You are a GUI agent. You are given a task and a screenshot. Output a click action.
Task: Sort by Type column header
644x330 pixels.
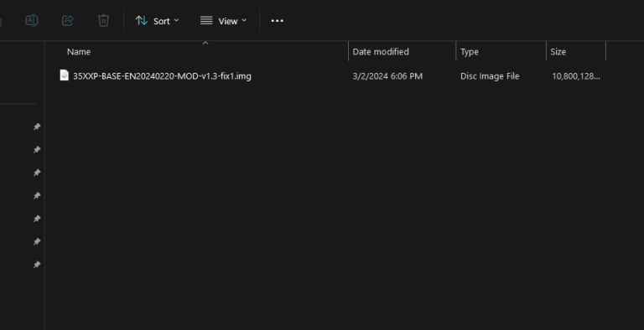(470, 52)
